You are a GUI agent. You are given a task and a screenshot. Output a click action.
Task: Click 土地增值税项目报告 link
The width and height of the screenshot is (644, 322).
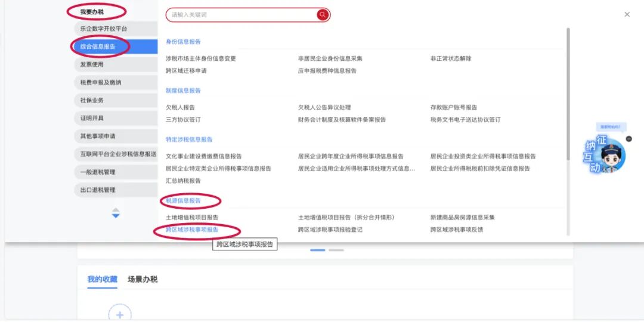click(192, 217)
